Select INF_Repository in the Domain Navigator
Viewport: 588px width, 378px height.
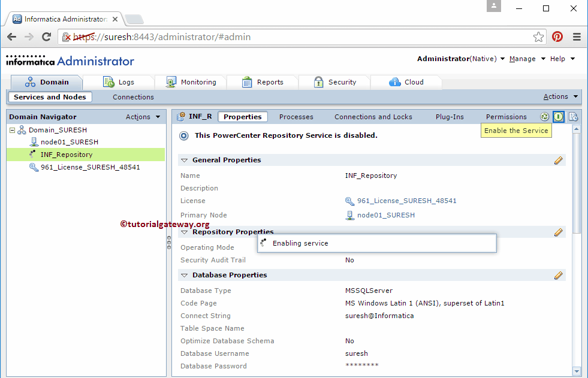pyautogui.click(x=66, y=155)
